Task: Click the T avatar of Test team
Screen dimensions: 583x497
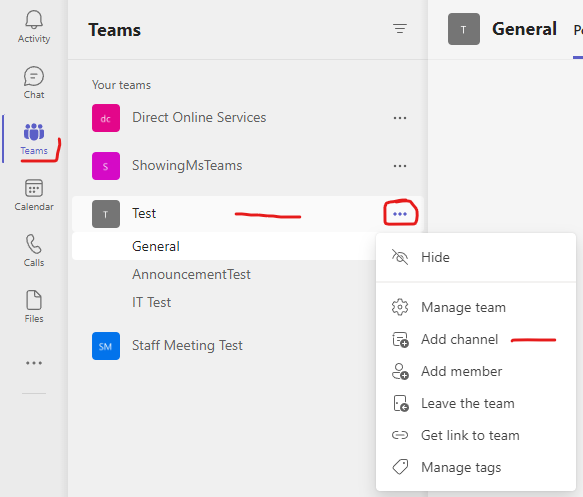Action: [106, 214]
